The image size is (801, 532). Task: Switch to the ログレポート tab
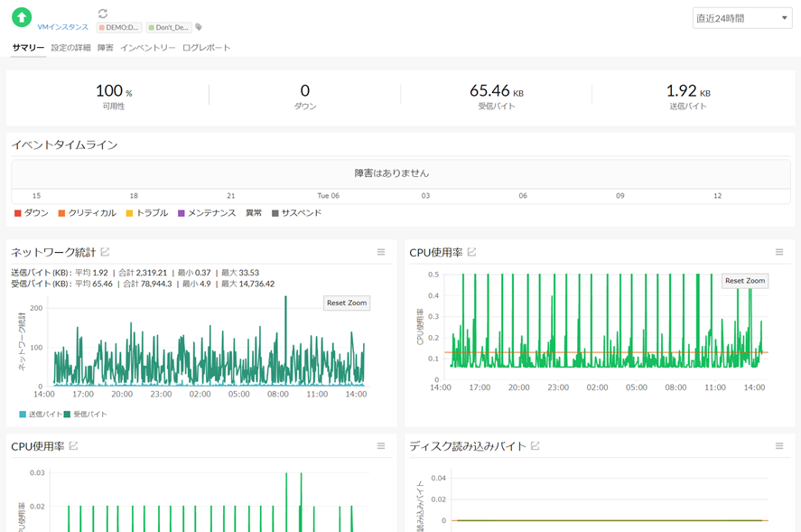207,48
